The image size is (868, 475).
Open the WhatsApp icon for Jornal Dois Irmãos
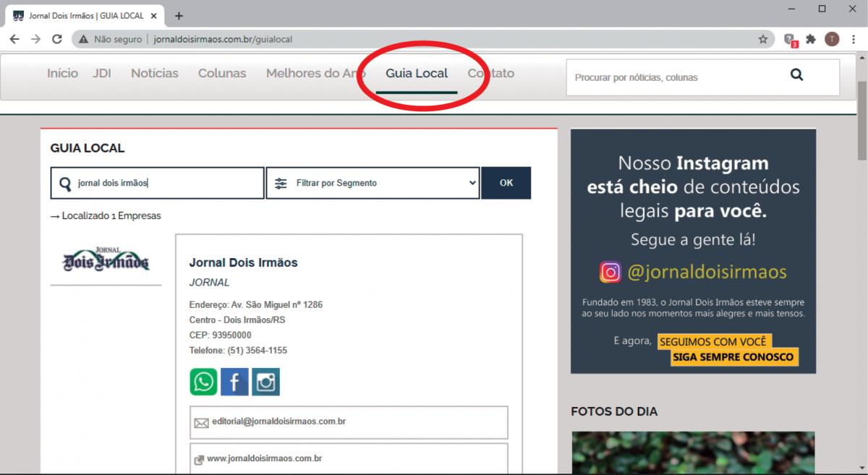(x=204, y=382)
